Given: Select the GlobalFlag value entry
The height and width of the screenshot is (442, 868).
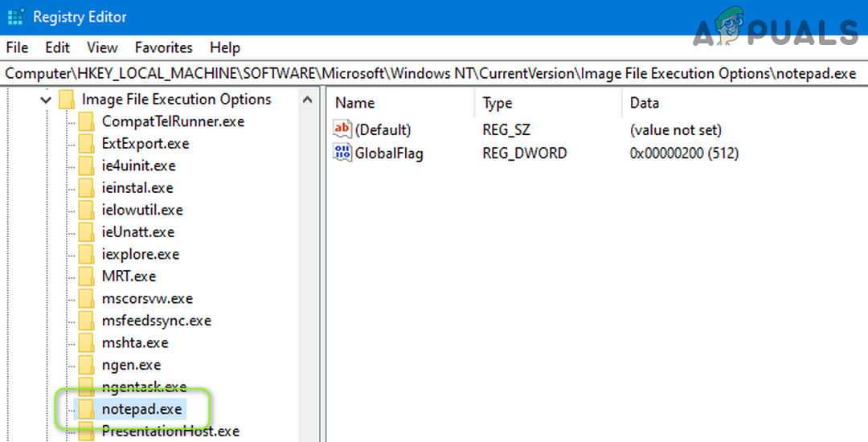Looking at the screenshot, I should coord(389,153).
